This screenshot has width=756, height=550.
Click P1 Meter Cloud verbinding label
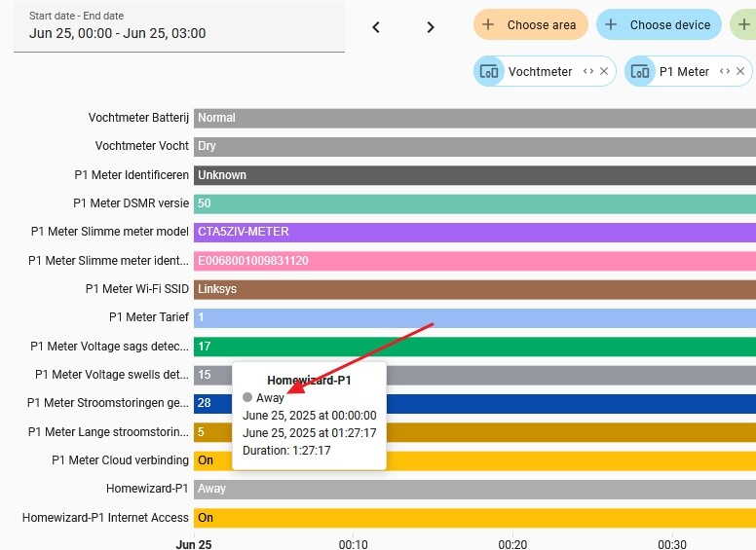[x=120, y=460]
